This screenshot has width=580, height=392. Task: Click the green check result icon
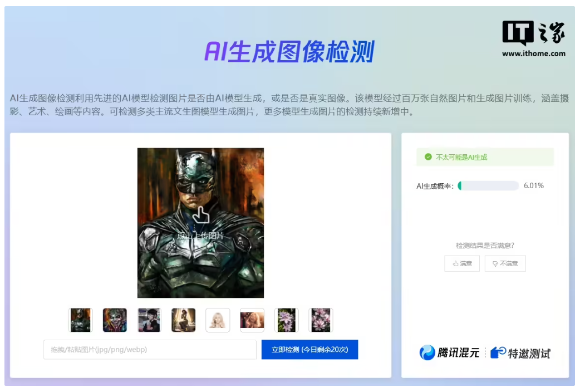tap(428, 157)
